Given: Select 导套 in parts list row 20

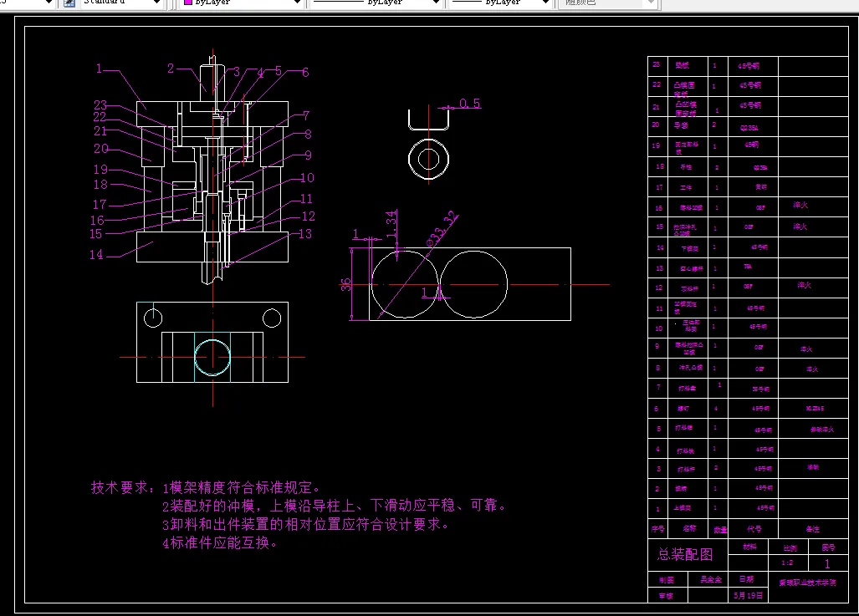Looking at the screenshot, I should pos(681,125).
